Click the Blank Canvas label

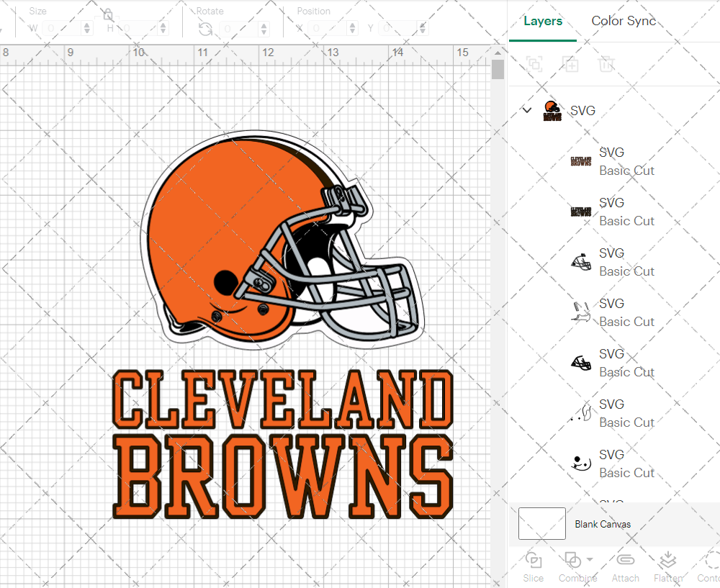tap(603, 524)
